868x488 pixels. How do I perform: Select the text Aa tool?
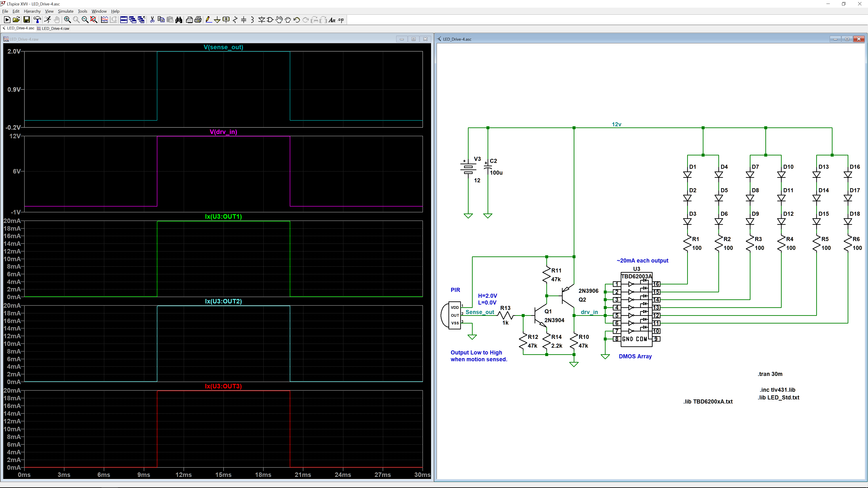pyautogui.click(x=332, y=20)
